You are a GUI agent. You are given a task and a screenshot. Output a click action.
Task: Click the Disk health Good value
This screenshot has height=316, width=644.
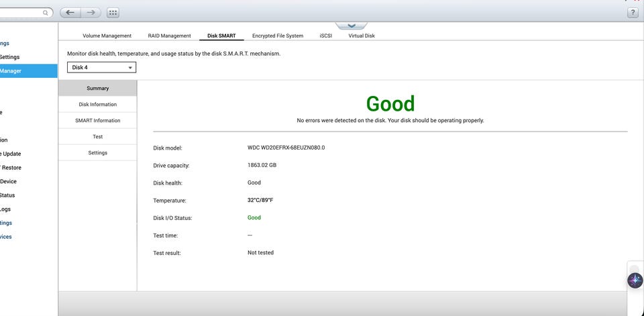click(x=254, y=182)
